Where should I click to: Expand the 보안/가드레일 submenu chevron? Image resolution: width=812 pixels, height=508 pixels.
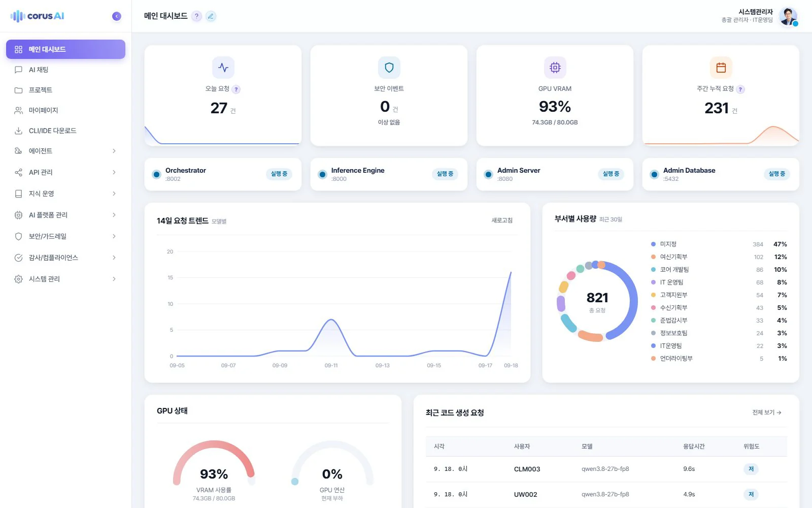pyautogui.click(x=114, y=236)
